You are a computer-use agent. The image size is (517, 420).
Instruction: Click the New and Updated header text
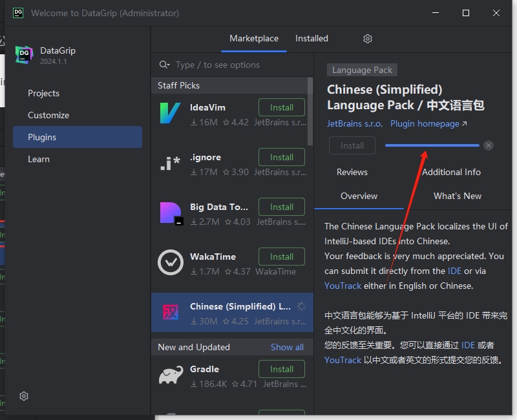click(x=193, y=347)
